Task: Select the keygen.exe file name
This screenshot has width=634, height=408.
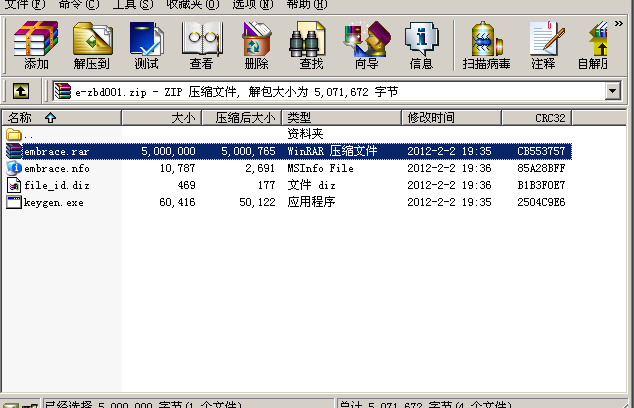Action: [54, 203]
